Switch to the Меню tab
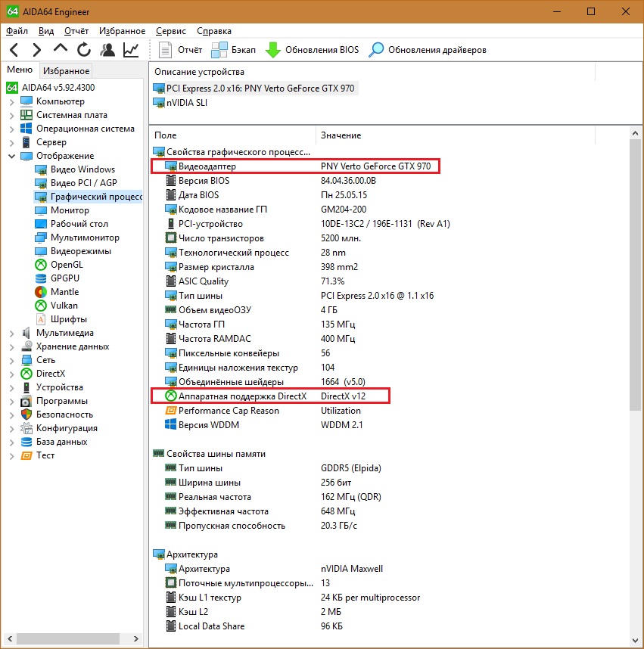This screenshot has width=644, height=649. click(20, 70)
